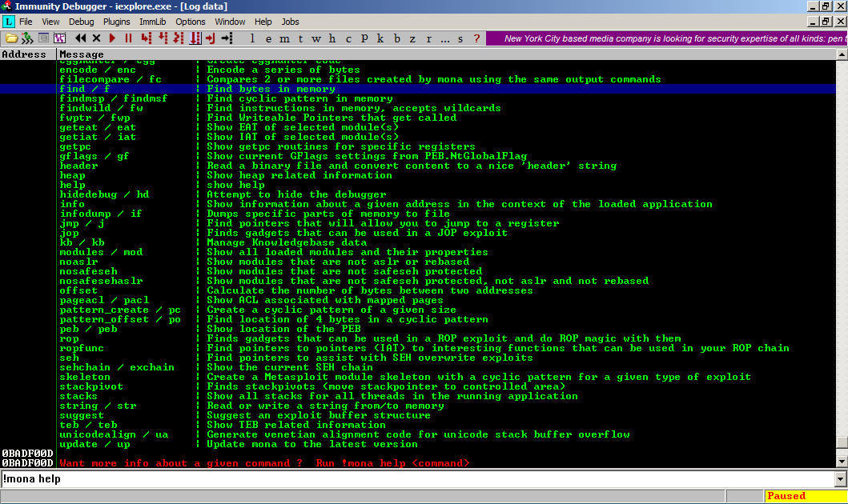This screenshot has width=848, height=504.
Task: Click the Trace into icon
Action: point(179,38)
